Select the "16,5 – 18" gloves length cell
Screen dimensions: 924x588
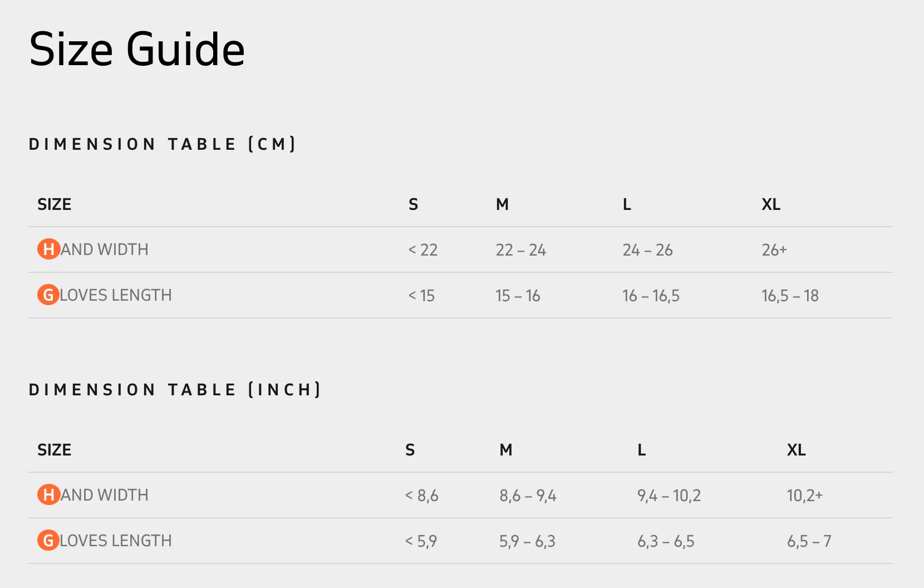tap(790, 296)
